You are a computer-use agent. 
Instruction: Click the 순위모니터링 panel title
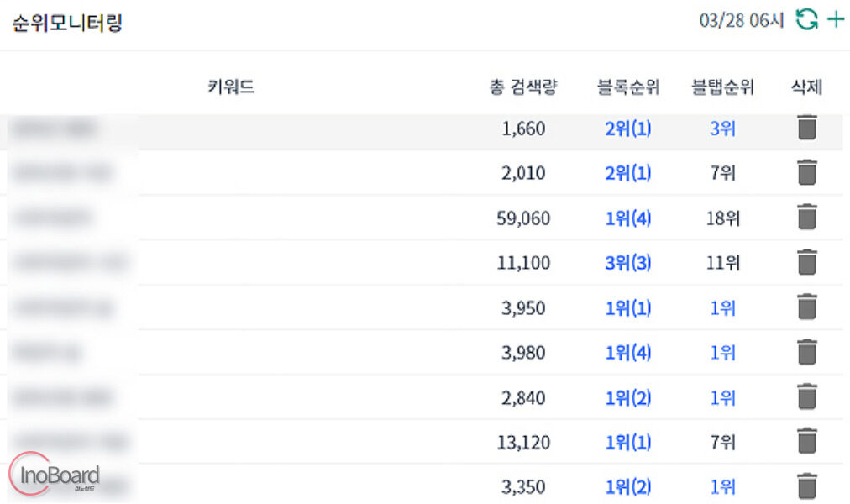67,23
